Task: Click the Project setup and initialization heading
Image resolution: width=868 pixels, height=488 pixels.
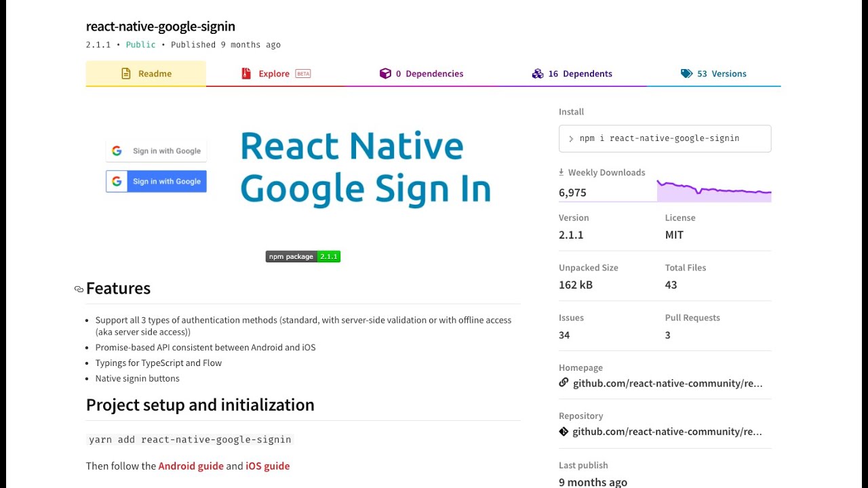Action: click(x=200, y=405)
